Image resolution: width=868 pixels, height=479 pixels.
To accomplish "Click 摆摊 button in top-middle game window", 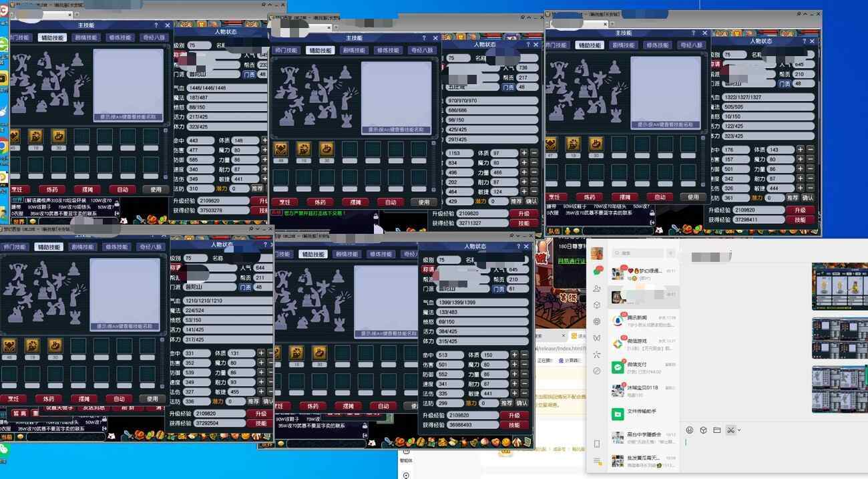I will (x=354, y=202).
